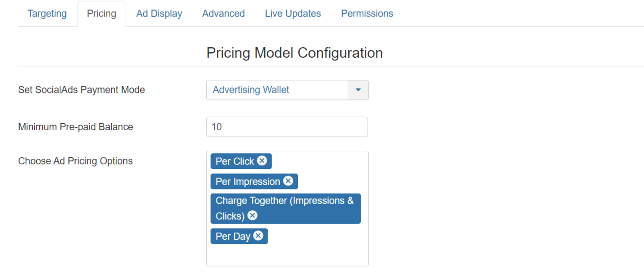Click the Per Day tag label
The width and height of the screenshot is (644, 276).
[x=232, y=236]
